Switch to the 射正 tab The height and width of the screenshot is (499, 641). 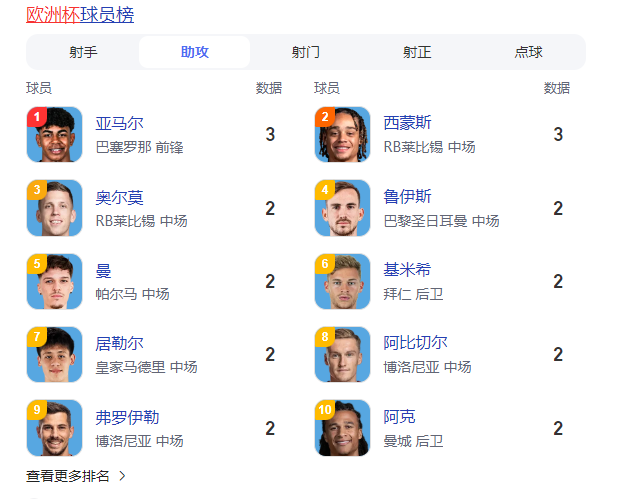417,52
